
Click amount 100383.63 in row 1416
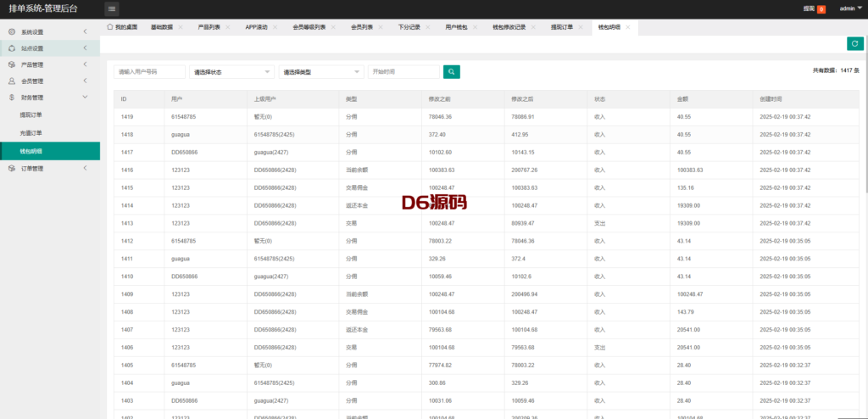point(690,170)
